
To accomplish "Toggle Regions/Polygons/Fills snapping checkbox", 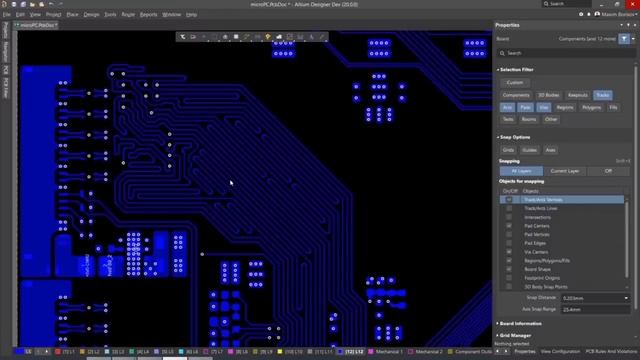I will [509, 260].
